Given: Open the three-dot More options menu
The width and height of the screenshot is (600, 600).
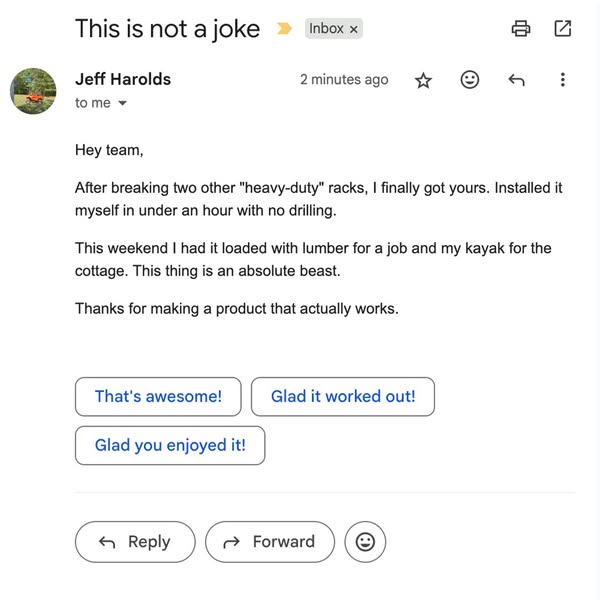Looking at the screenshot, I should (x=563, y=80).
